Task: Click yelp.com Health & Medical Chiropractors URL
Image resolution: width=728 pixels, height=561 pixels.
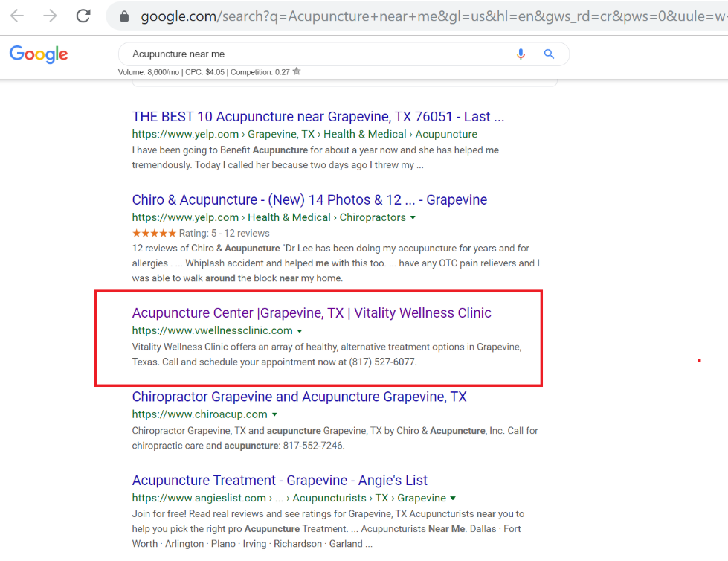Action: point(269,217)
